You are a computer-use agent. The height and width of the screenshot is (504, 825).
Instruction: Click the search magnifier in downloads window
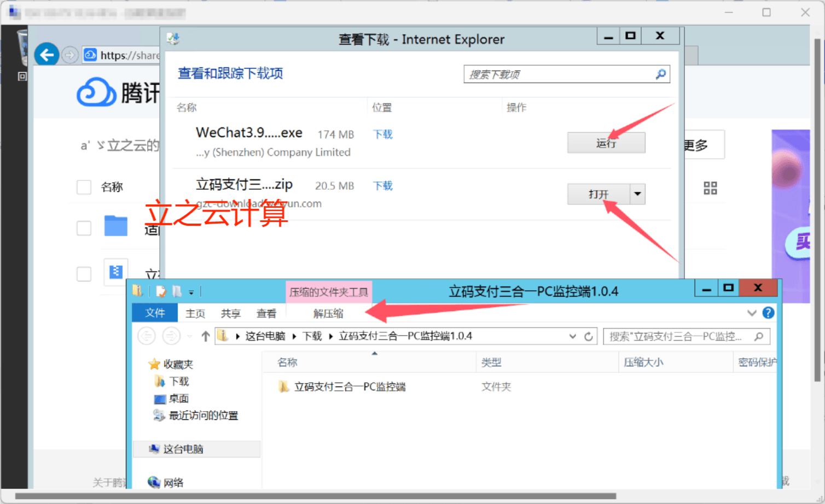pos(661,74)
